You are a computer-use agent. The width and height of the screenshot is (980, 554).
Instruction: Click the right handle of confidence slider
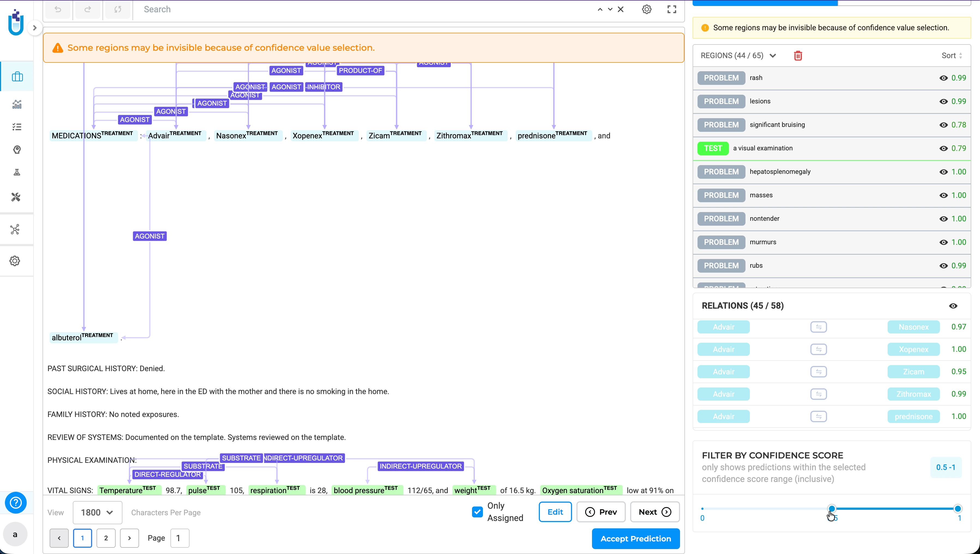point(957,508)
